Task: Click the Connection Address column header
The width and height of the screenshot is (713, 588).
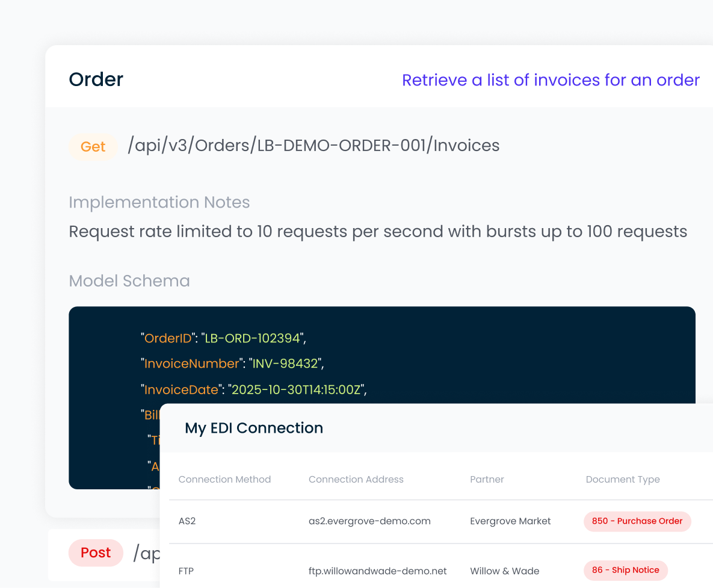Action: (356, 480)
